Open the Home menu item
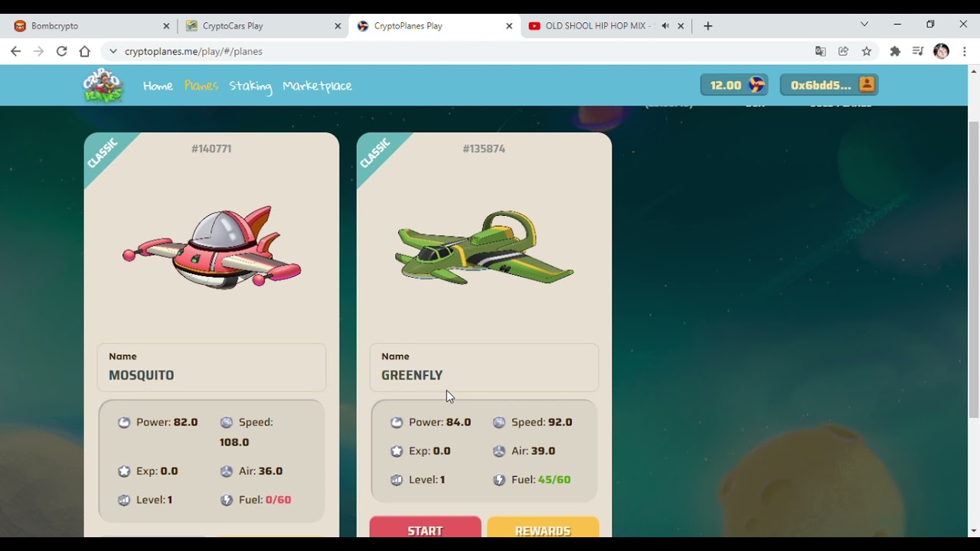This screenshot has height=551, width=980. click(x=158, y=86)
